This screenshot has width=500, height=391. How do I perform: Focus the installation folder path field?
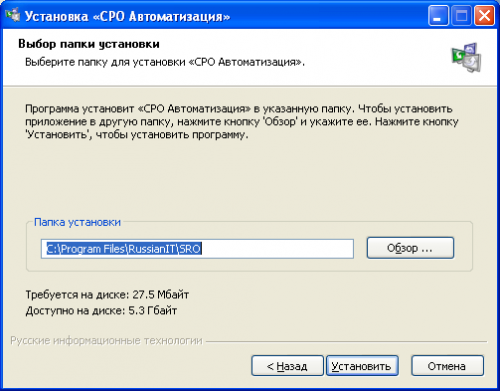click(197, 249)
